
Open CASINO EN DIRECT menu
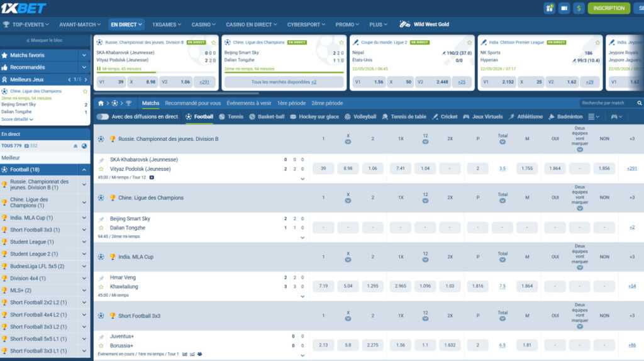click(x=252, y=25)
